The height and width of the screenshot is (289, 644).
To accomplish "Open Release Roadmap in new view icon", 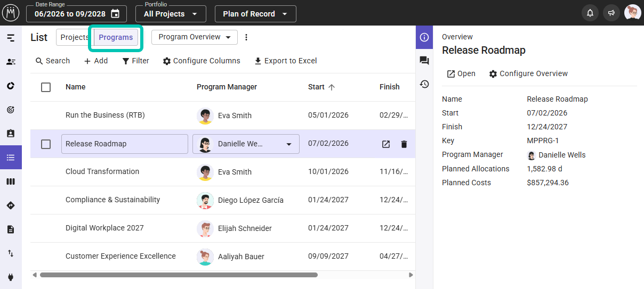I will tap(386, 144).
